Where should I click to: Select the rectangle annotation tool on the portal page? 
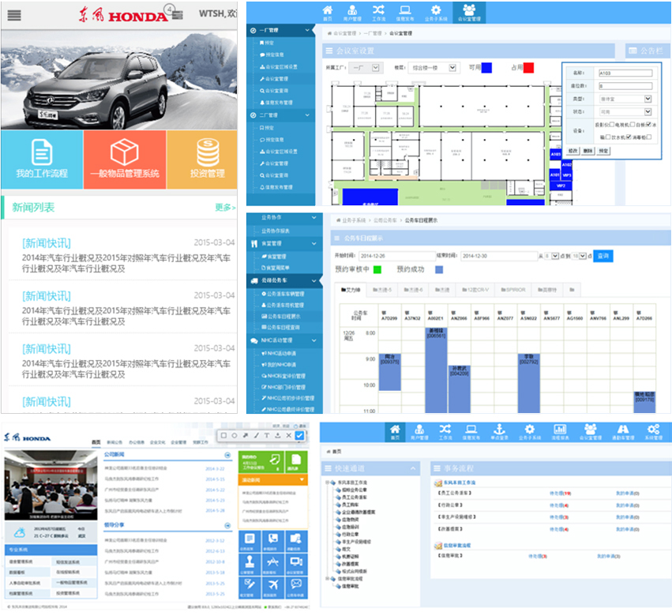pos(223,435)
